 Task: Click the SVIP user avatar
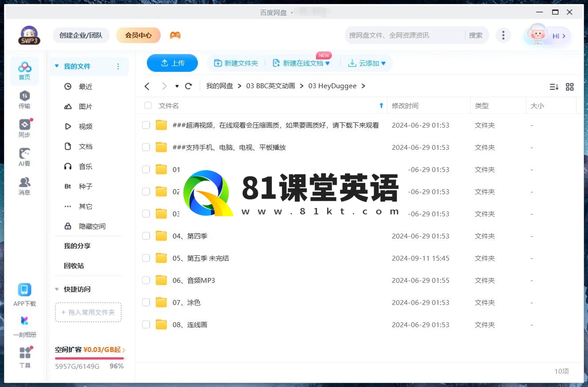coord(29,35)
